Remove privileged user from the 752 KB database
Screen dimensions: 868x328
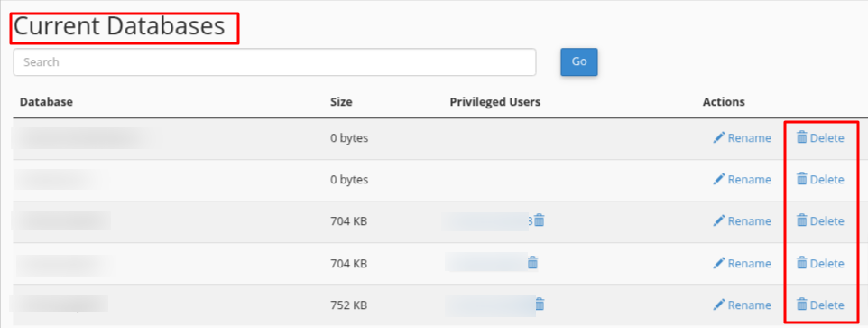(x=540, y=305)
